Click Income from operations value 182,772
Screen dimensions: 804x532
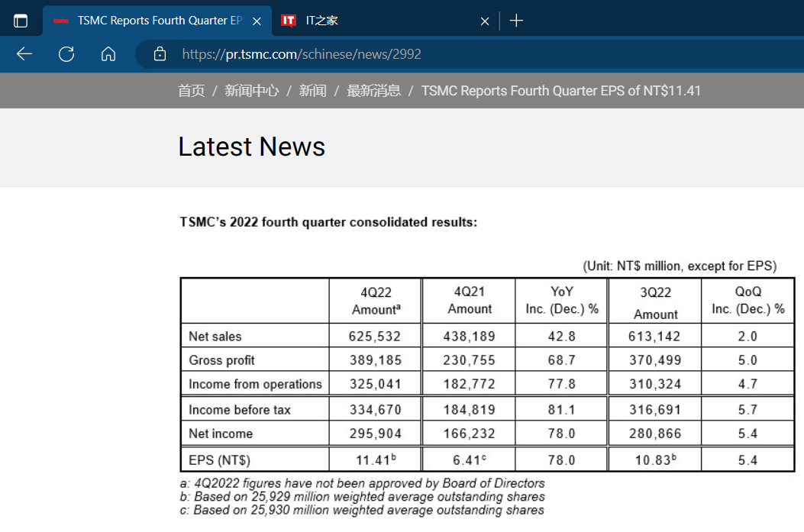[469, 384]
